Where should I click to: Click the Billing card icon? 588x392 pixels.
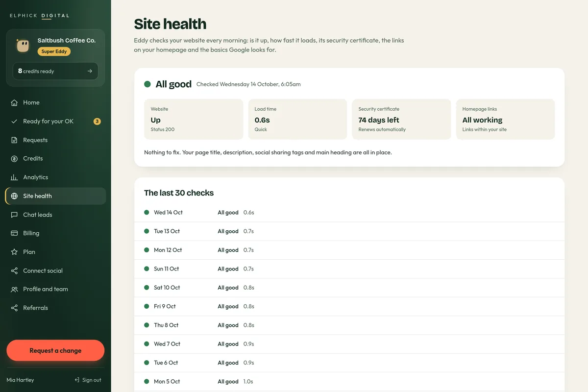(x=14, y=233)
